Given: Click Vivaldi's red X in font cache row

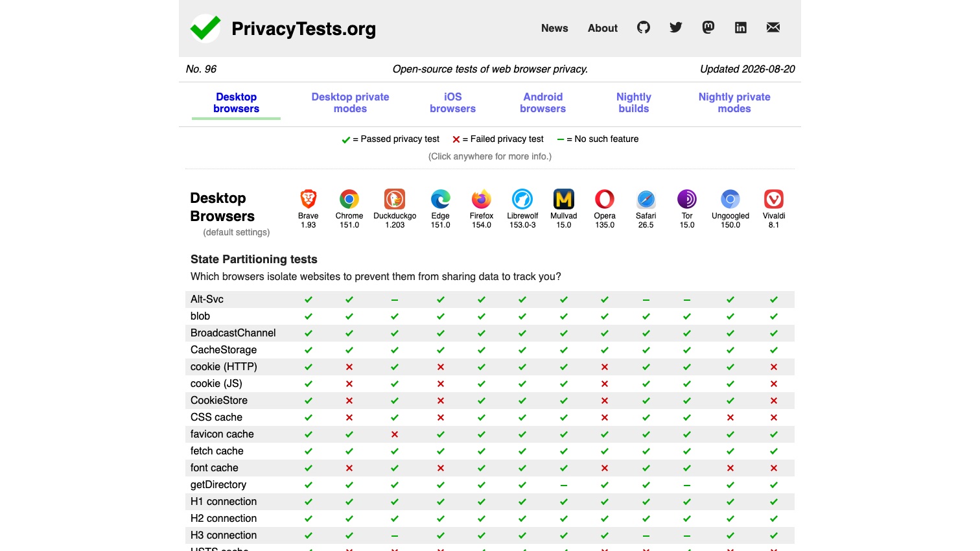Looking at the screenshot, I should (774, 468).
